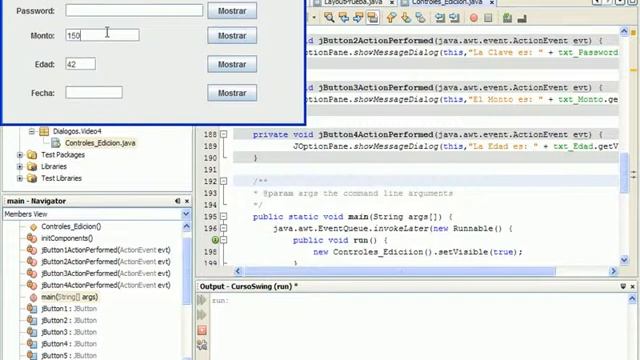The width and height of the screenshot is (640, 360).
Task: Click the Edad field containing 42
Action: (80, 64)
